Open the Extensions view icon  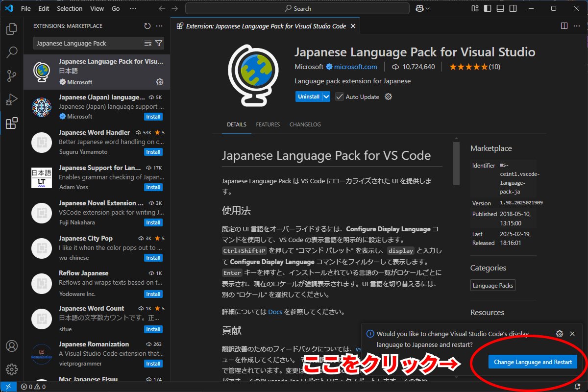click(x=12, y=123)
